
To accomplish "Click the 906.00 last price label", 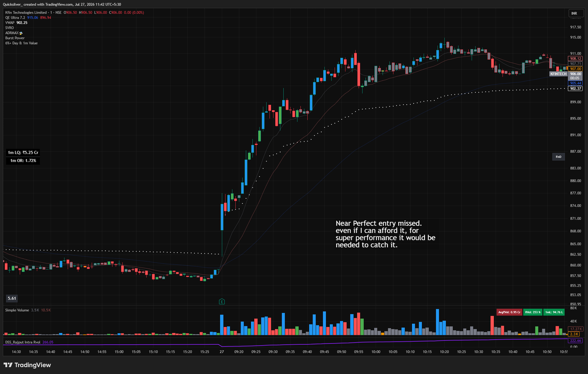I will pos(575,73).
